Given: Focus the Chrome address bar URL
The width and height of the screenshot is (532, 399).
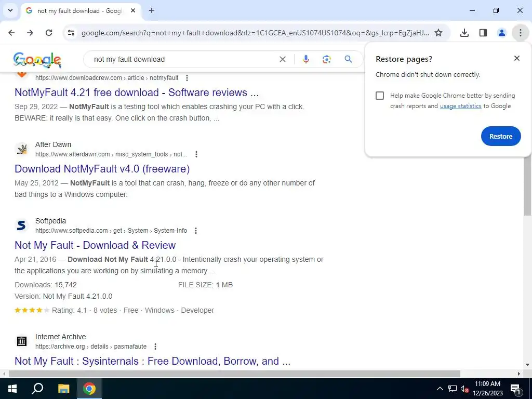Looking at the screenshot, I should pos(255,33).
